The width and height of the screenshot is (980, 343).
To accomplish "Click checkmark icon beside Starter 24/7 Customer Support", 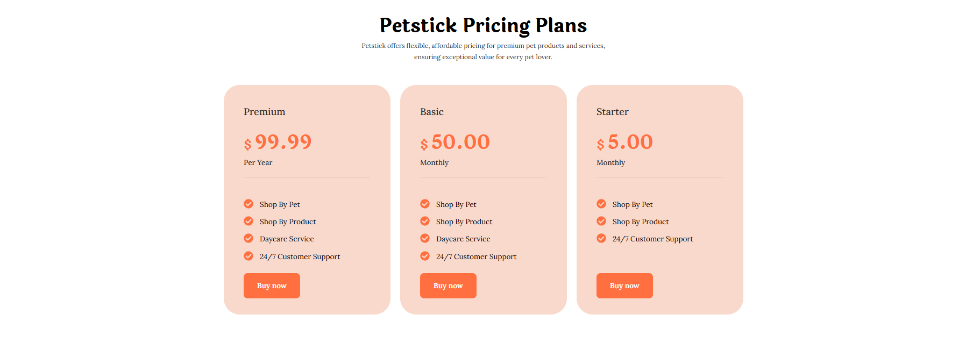I will (x=601, y=238).
